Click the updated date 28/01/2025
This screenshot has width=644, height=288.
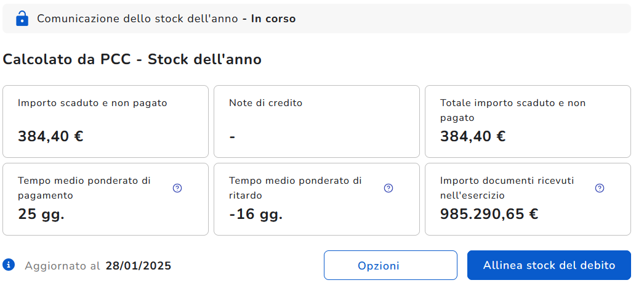tap(138, 266)
